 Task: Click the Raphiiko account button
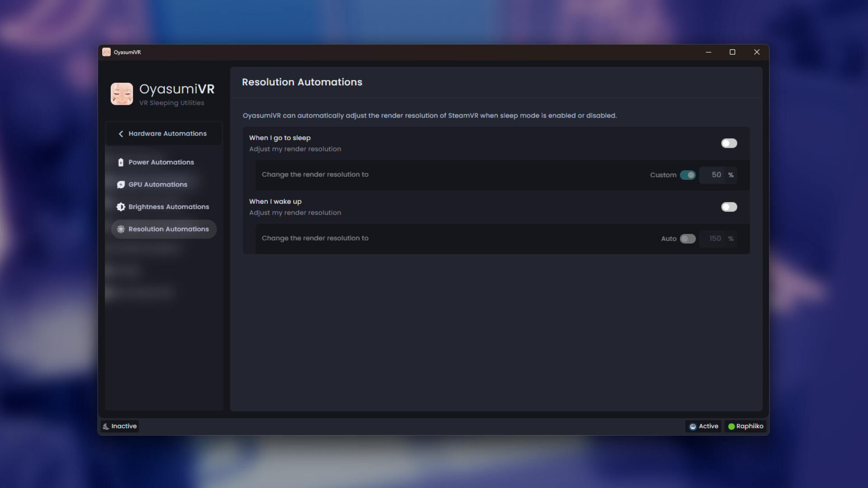click(x=745, y=426)
